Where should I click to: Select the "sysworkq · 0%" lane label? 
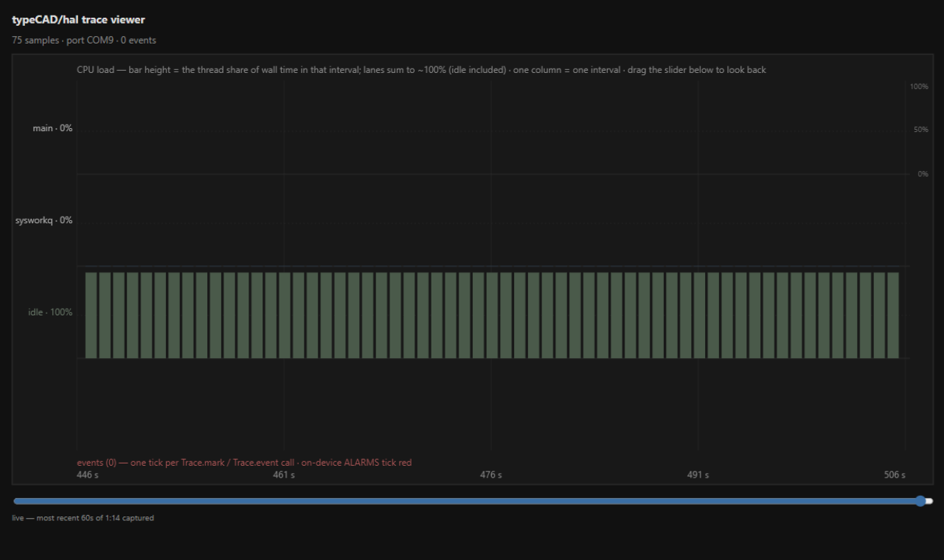pyautogui.click(x=44, y=220)
